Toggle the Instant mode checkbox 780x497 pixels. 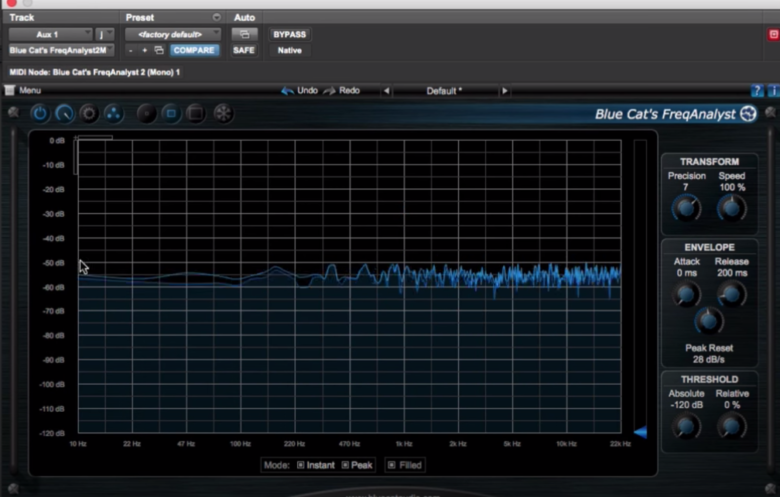[300, 465]
